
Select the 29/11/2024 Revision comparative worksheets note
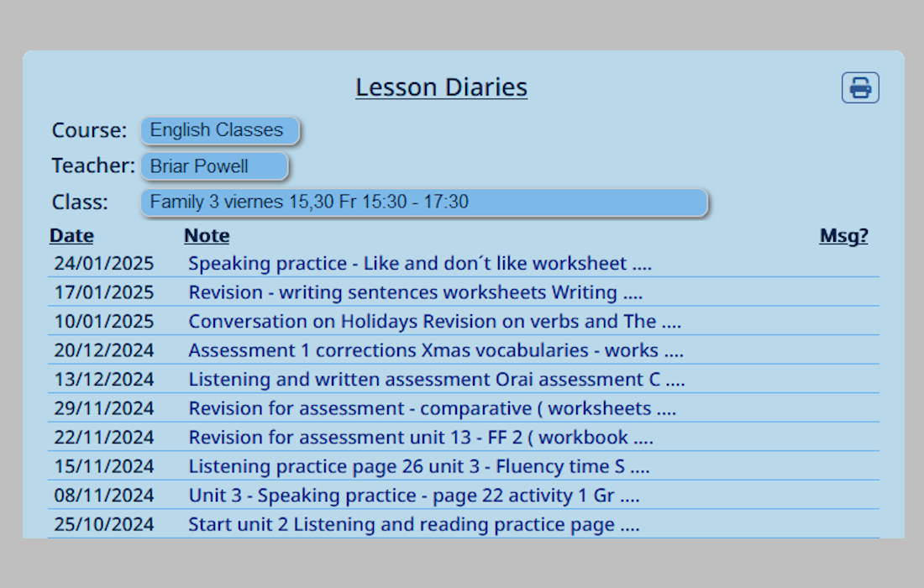pos(432,408)
